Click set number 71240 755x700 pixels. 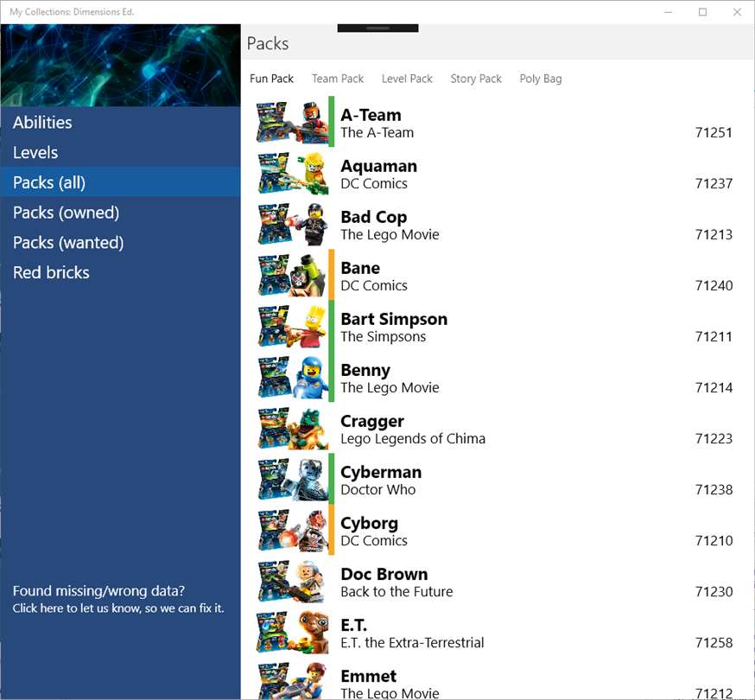pos(714,286)
